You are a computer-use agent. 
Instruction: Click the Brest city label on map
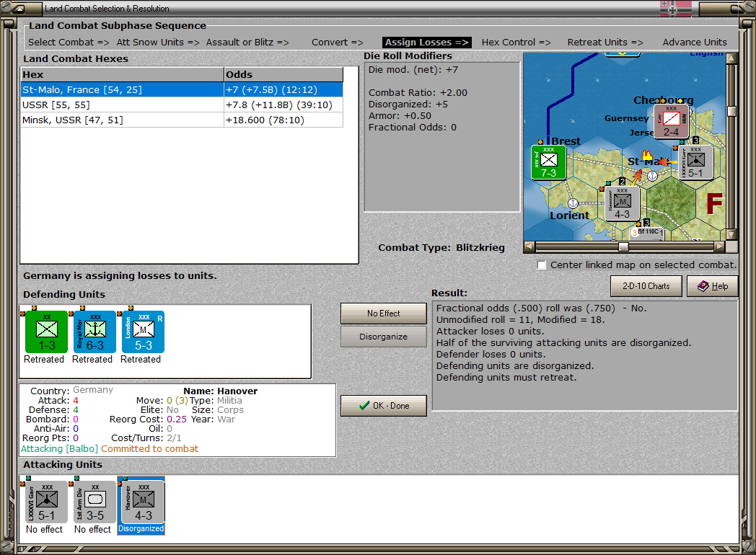[x=566, y=141]
